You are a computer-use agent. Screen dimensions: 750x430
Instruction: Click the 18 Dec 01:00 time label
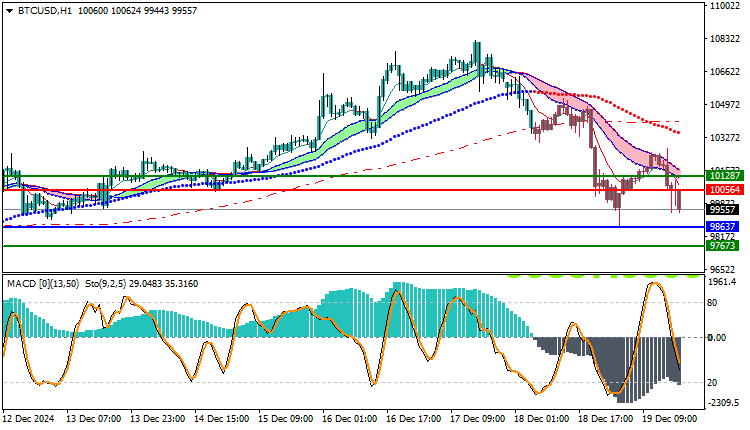point(542,419)
